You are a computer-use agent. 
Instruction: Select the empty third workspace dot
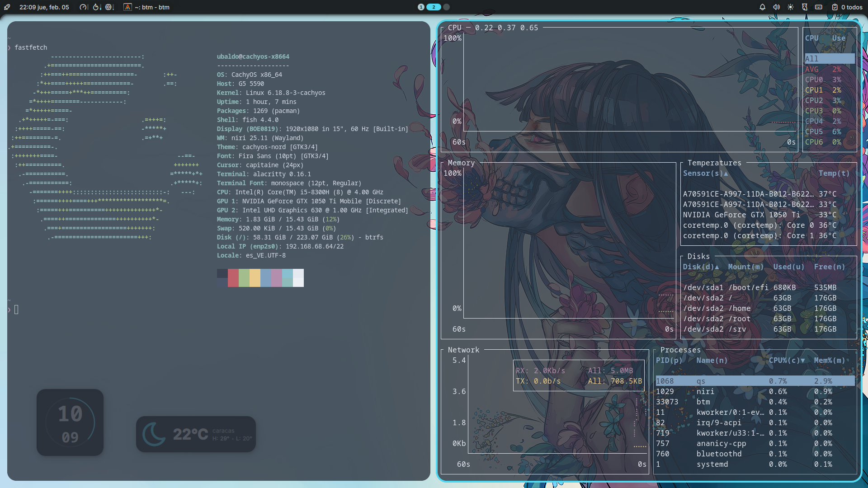click(x=447, y=7)
